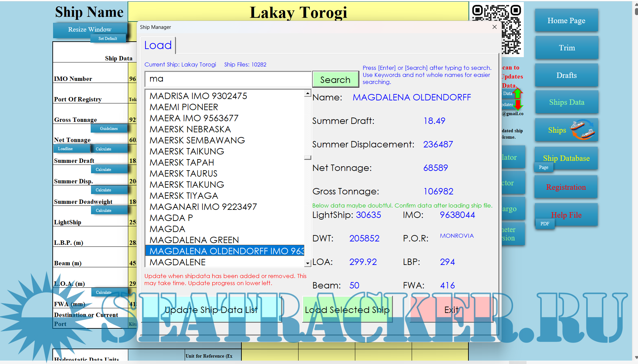Click Update Ship Data List button
Image resolution: width=638 pixels, height=364 pixels.
pos(211,310)
